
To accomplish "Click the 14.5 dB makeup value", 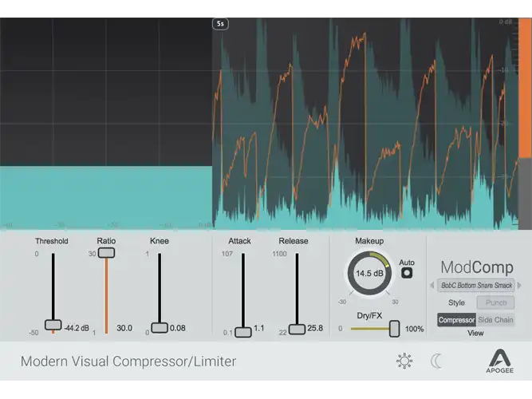I will tap(369, 274).
